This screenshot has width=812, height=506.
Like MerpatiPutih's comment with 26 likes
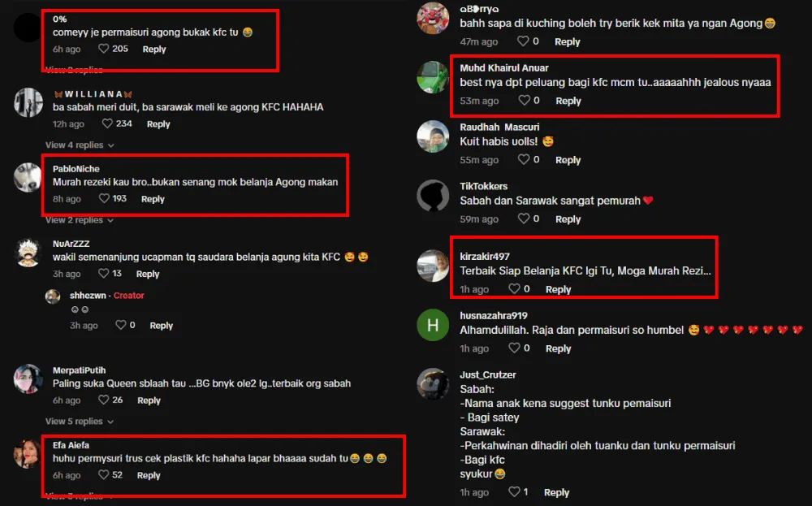click(x=104, y=400)
